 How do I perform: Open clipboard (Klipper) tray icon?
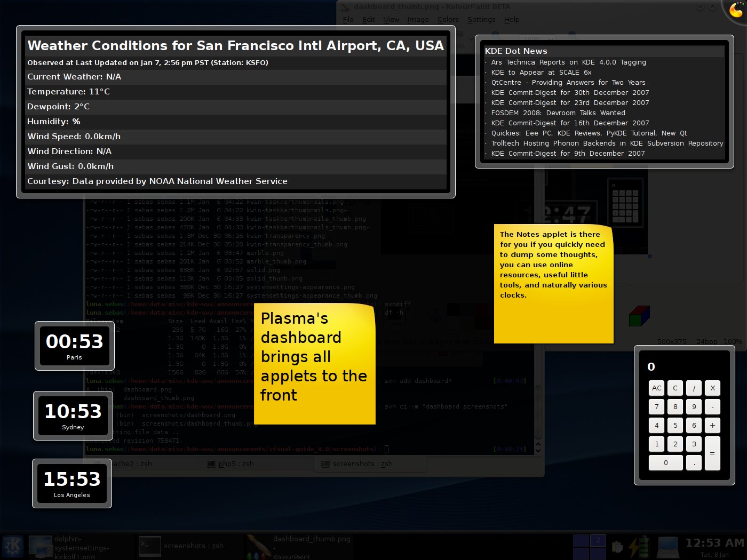coord(617,547)
